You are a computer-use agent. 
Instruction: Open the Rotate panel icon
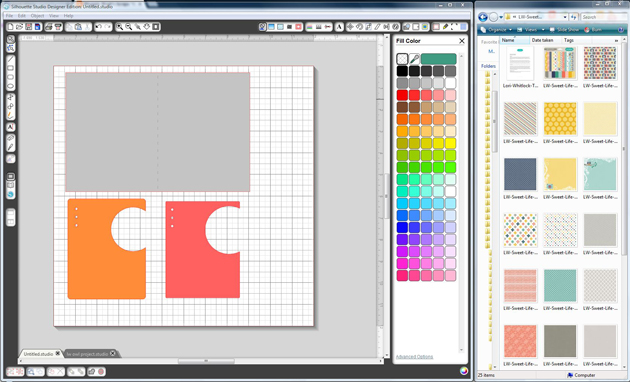(359, 27)
